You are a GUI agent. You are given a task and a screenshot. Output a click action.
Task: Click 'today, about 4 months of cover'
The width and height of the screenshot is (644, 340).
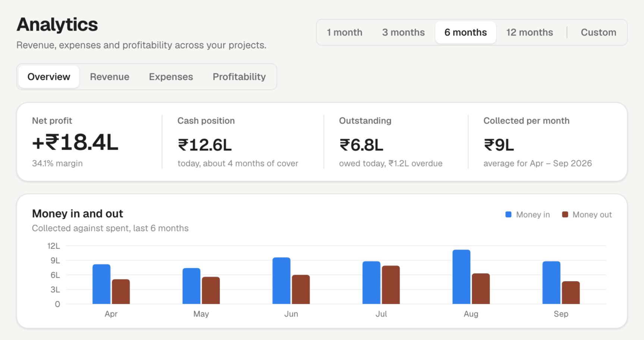click(238, 163)
